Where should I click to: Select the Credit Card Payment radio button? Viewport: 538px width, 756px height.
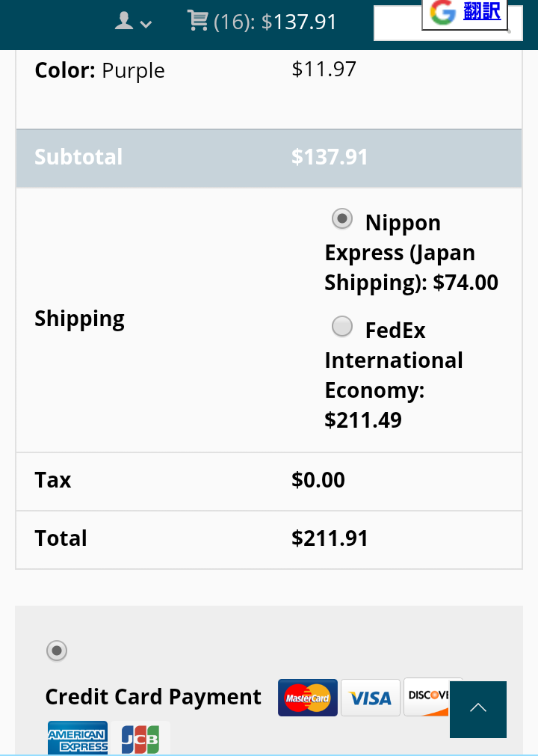point(56,651)
